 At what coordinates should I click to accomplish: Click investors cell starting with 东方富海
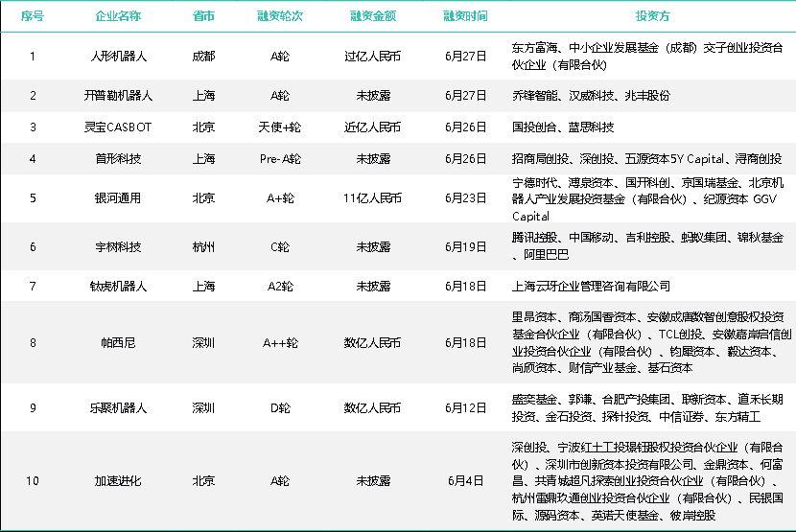(647, 57)
